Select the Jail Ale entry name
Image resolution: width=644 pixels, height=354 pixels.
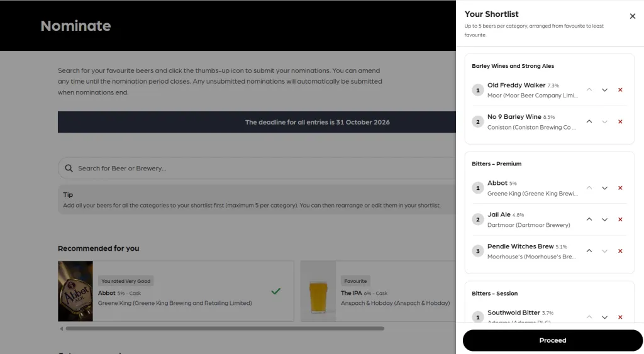click(499, 214)
